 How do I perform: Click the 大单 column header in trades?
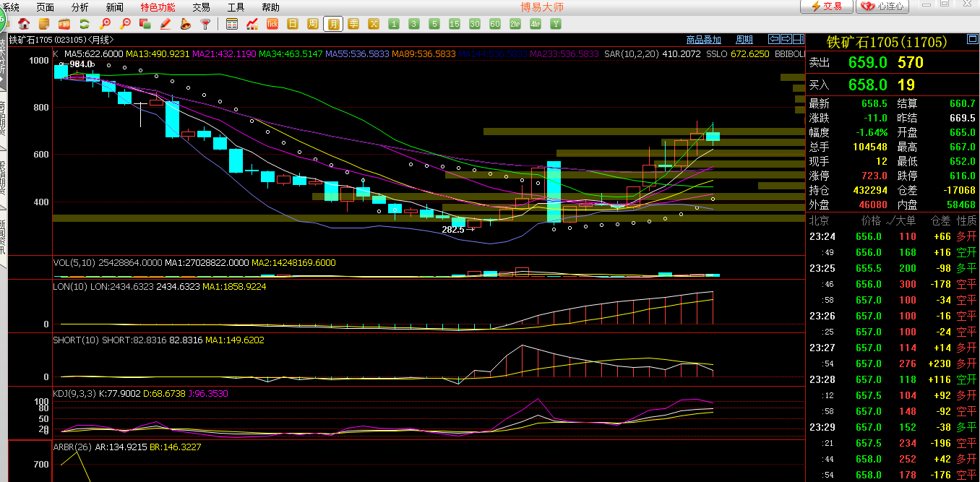[906, 220]
